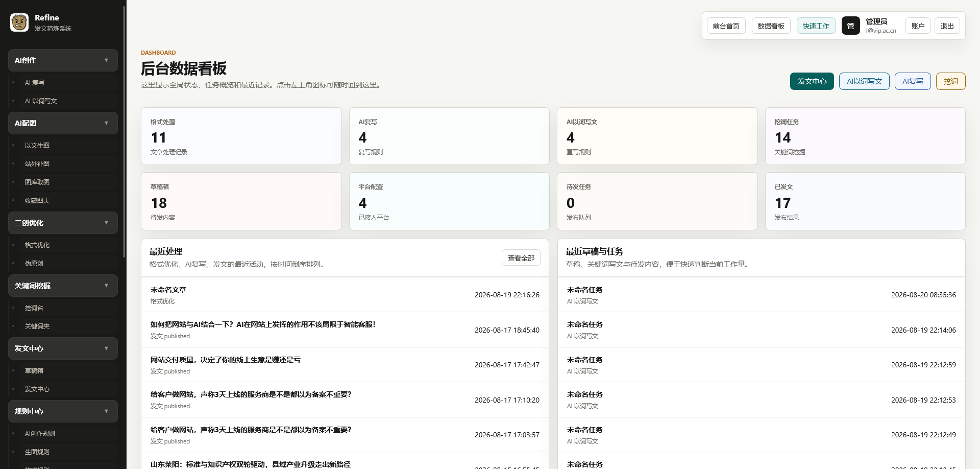
Task: Click the 快速工作 button
Action: pos(816,26)
